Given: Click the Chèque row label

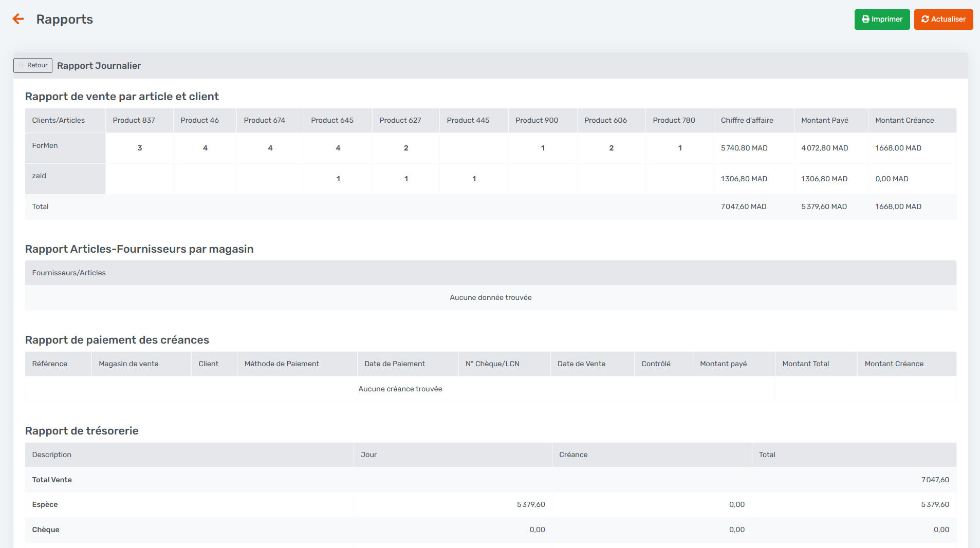Looking at the screenshot, I should (46, 530).
